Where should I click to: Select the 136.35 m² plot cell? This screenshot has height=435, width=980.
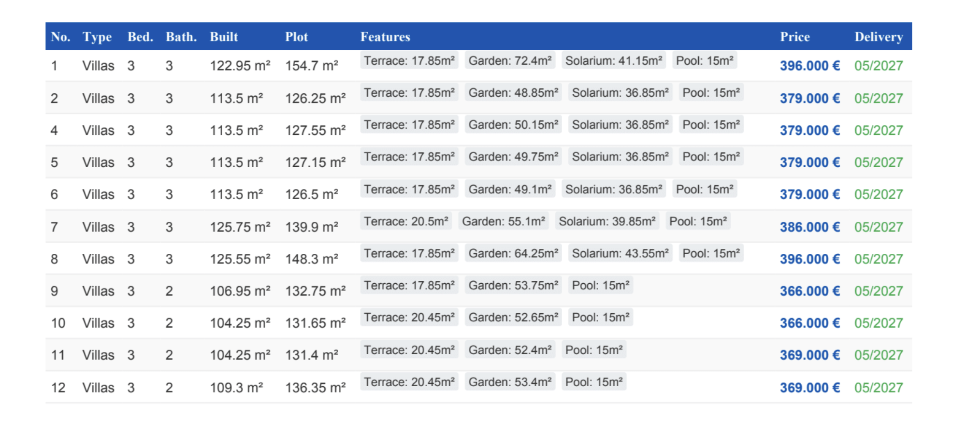pos(315,388)
